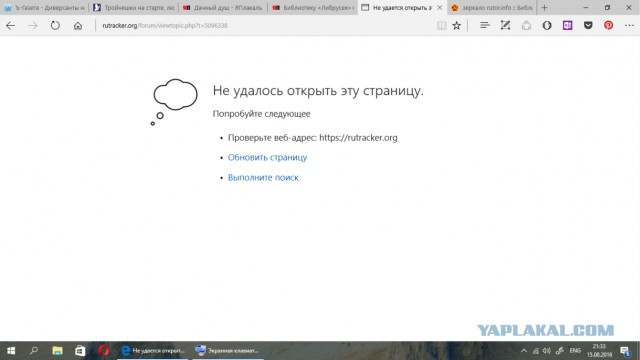Show hidden tray icons chevron
This screenshot has width=640, height=360.
524,351
